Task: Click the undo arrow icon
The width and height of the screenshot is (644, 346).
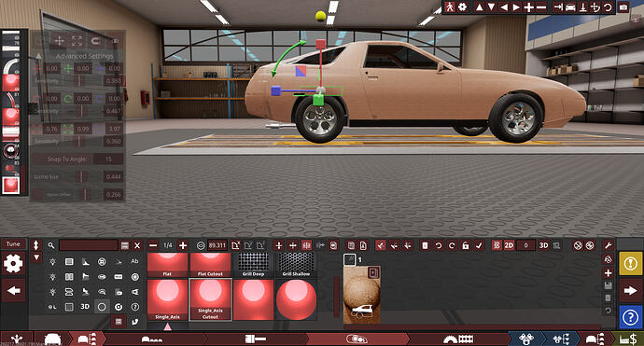Action: click(439, 245)
